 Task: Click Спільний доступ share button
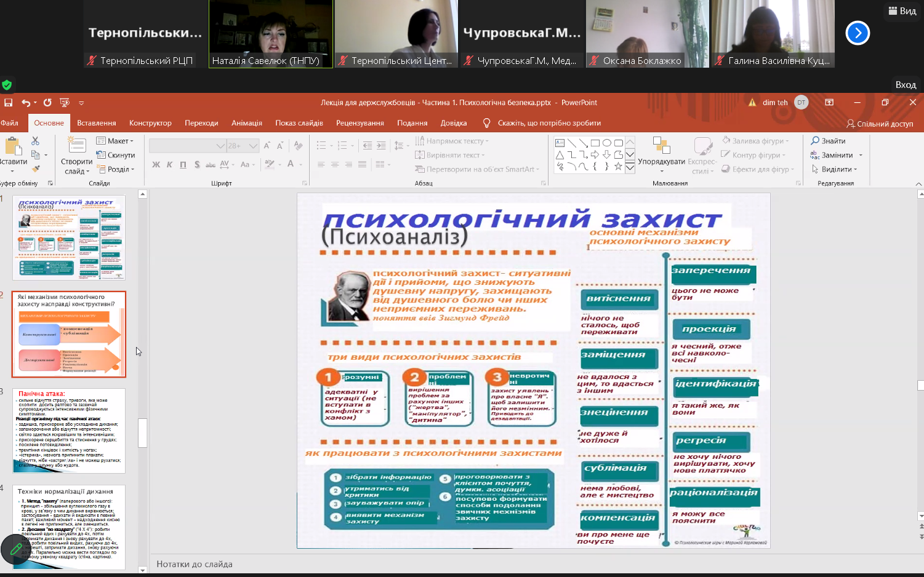click(x=880, y=124)
